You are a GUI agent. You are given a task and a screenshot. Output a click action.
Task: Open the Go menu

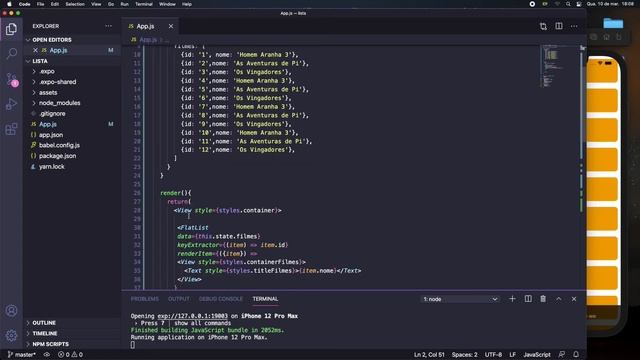point(111,4)
